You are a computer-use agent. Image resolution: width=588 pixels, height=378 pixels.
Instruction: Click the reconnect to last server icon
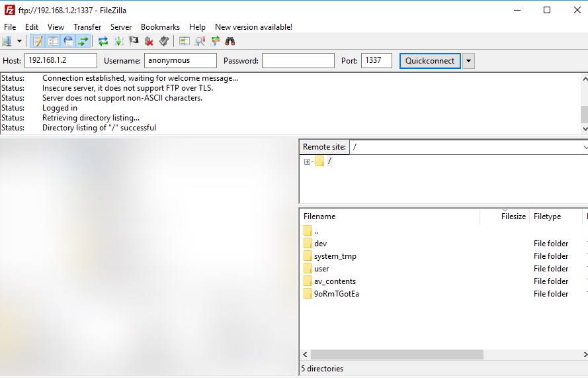coord(164,41)
